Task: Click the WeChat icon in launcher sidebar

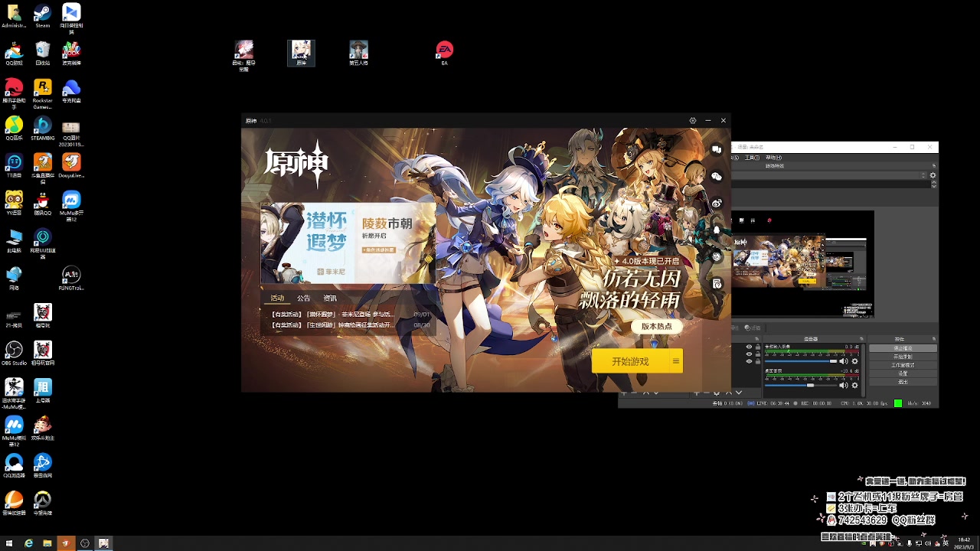Action: pyautogui.click(x=717, y=176)
